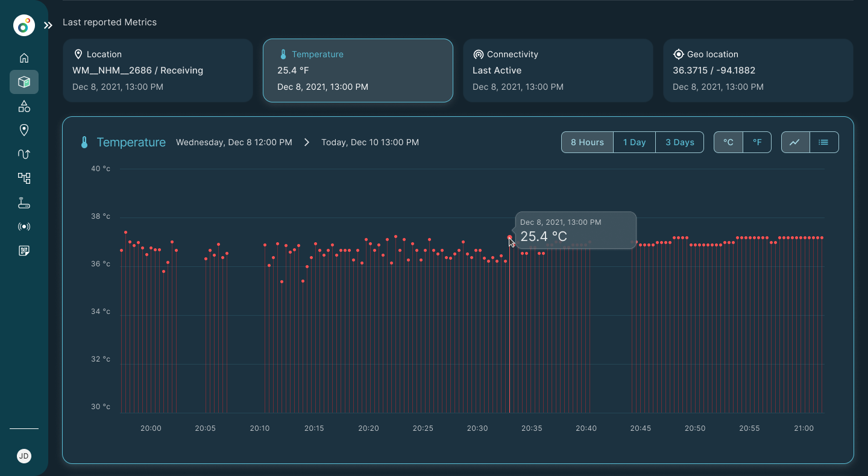Switch units to °F
868x476 pixels.
point(757,142)
